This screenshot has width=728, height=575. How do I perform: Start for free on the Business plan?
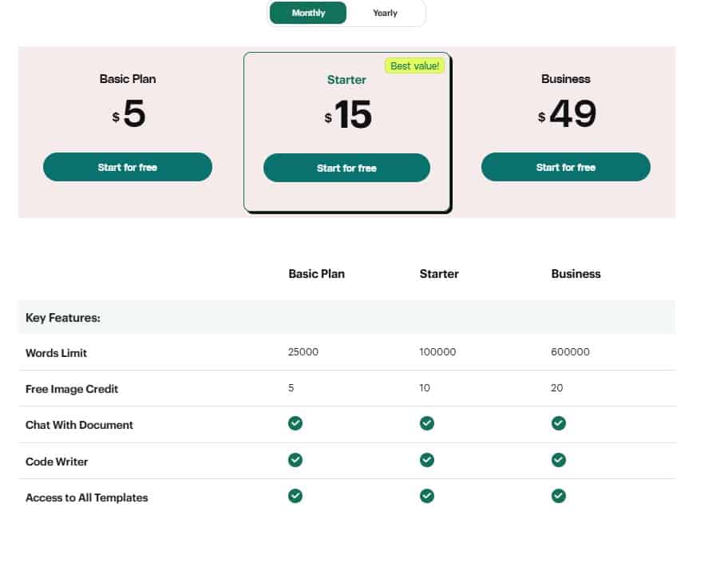(565, 167)
